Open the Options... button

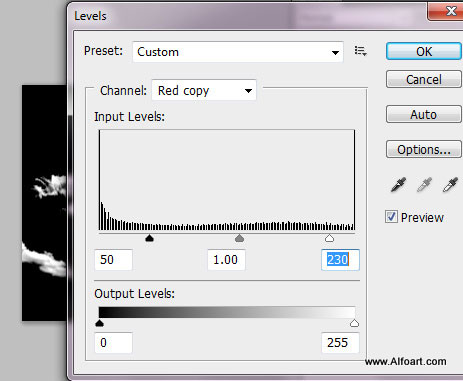tap(424, 149)
